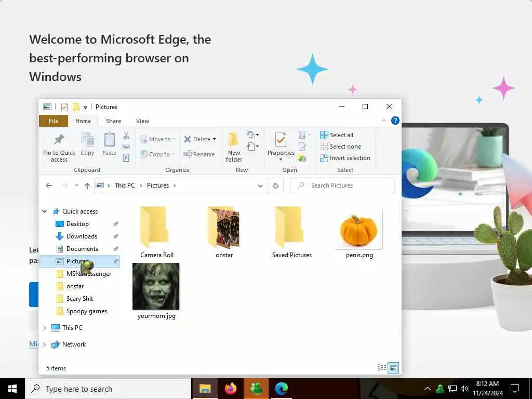
Task: Refresh the Pictures folder
Action: [x=276, y=185]
